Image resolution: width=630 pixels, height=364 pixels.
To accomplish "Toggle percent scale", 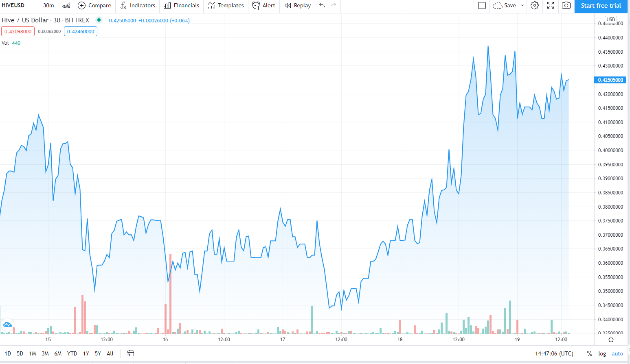I will point(589,354).
